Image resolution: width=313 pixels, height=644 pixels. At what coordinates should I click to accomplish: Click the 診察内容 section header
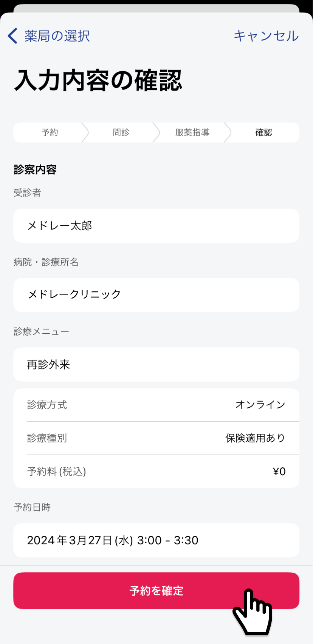coord(35,169)
